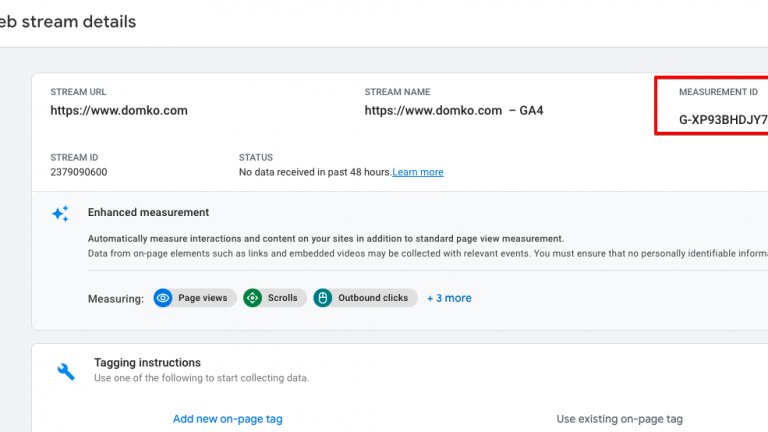The width and height of the screenshot is (768, 432).
Task: Click the Enhanced measurement heading
Action: point(148,213)
